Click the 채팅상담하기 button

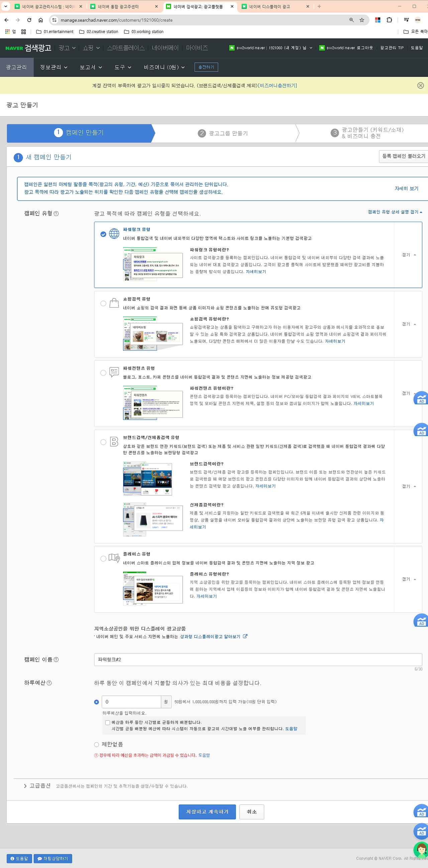(x=53, y=859)
